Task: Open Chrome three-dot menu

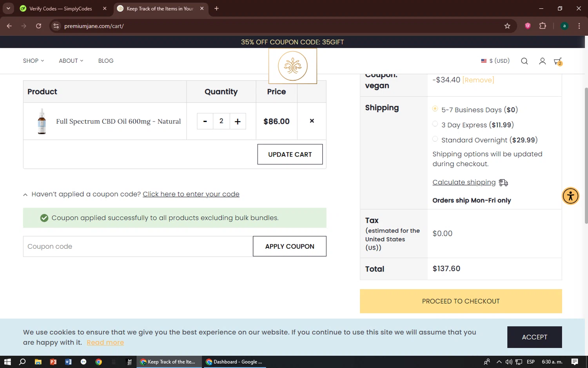Action: (579, 26)
